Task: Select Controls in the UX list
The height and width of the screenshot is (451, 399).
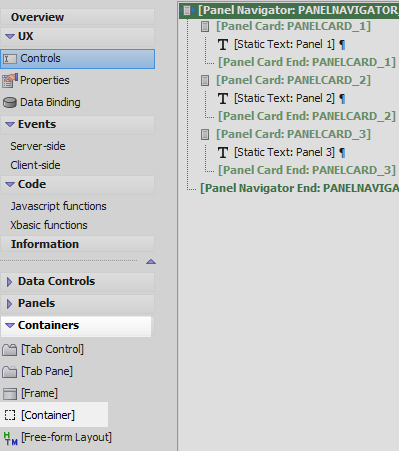Action: tap(78, 59)
